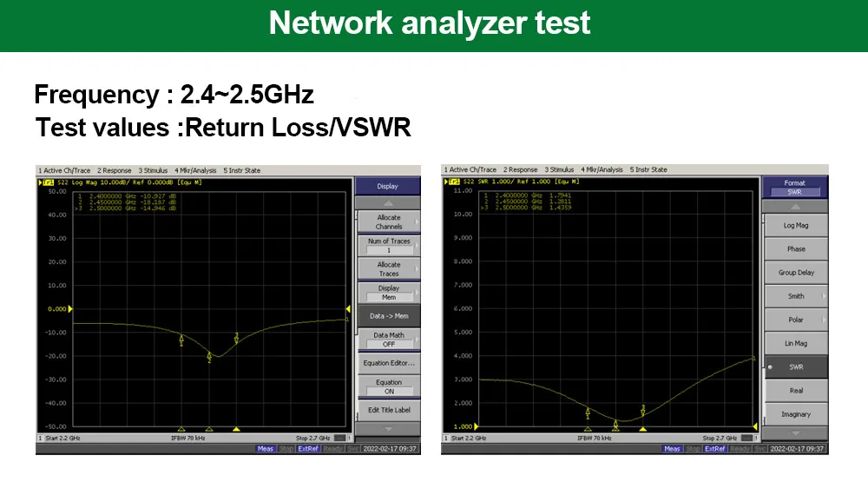Click the Tr1 indicator in the SWR window
Image resolution: width=868 pixels, height=495 pixels.
451,182
